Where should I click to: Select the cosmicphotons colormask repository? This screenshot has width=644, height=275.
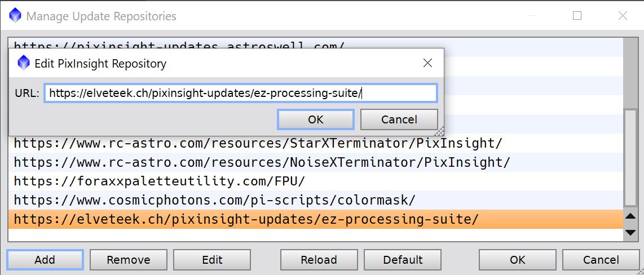214,201
